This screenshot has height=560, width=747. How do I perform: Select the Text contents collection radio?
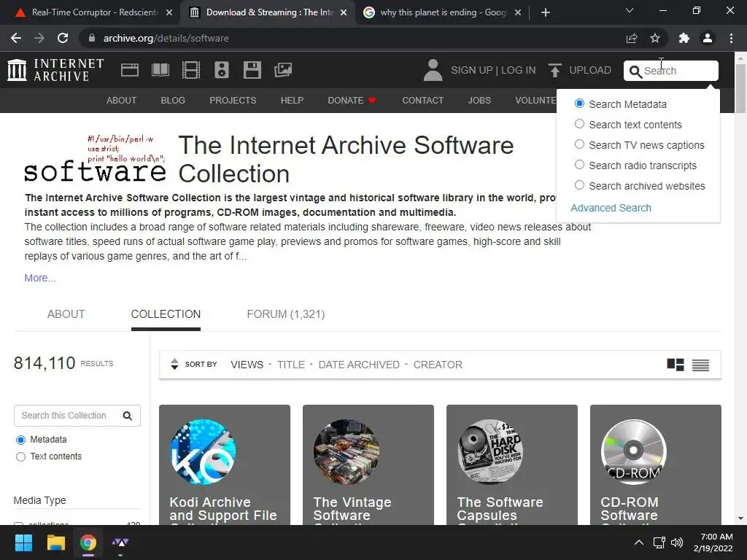pyautogui.click(x=20, y=456)
